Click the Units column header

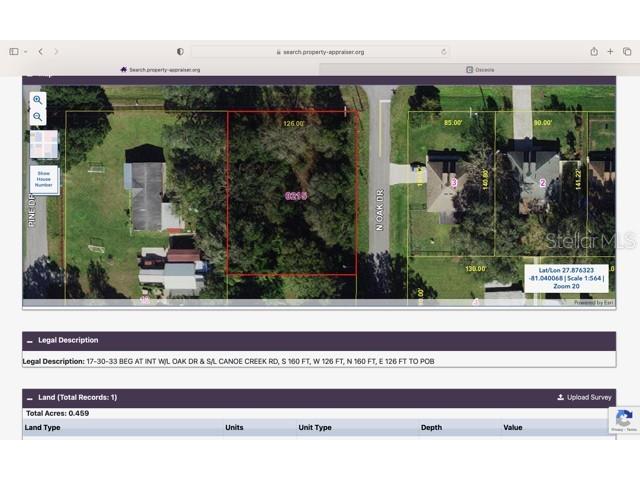point(234,427)
